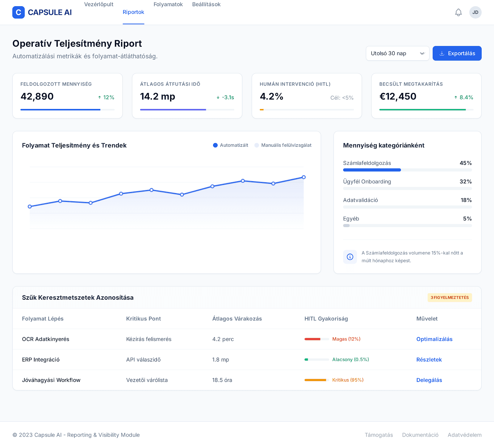The height and width of the screenshot is (448, 494).
Task: Go to the Beállítások tab
Action: (206, 5)
